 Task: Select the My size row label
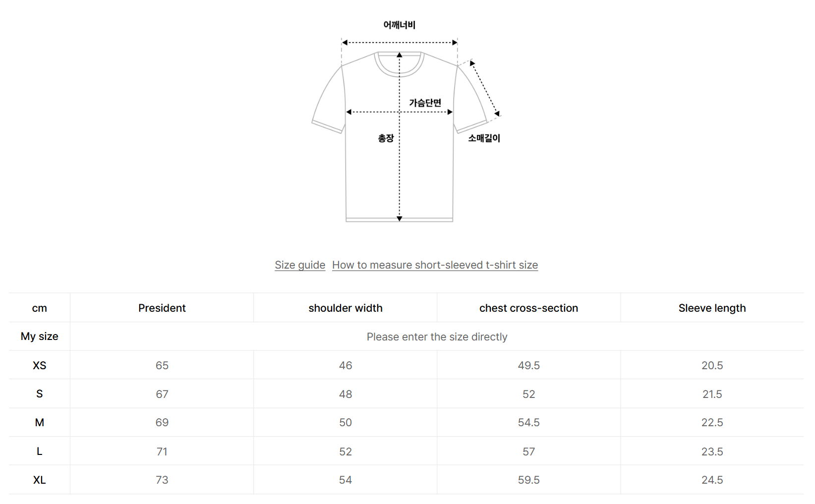[40, 336]
